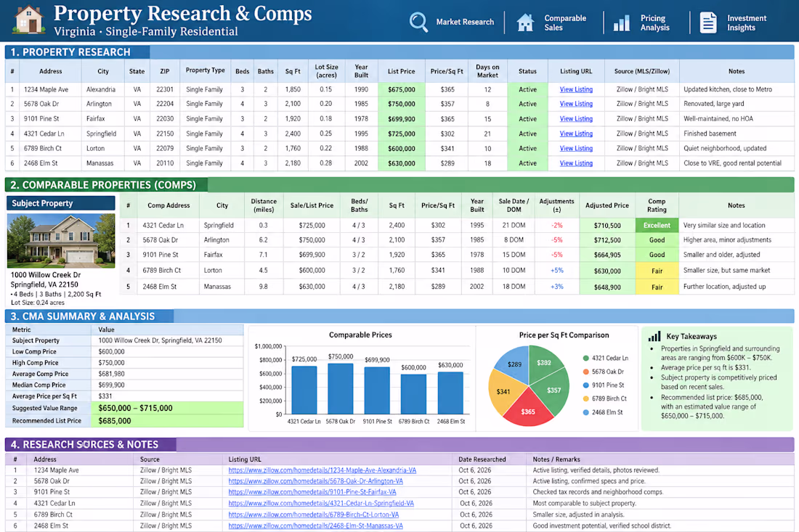Select the $675,000 list price cell
This screenshot has width=799, height=532.
402,89
